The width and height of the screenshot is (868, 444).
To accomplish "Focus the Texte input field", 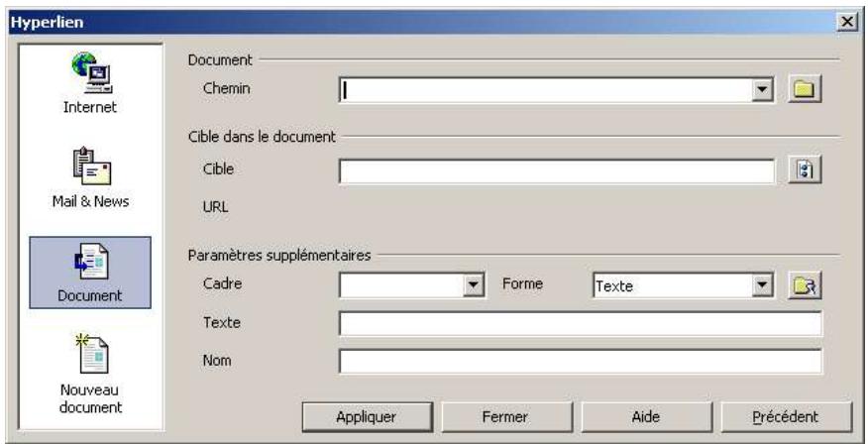I will tap(581, 324).
